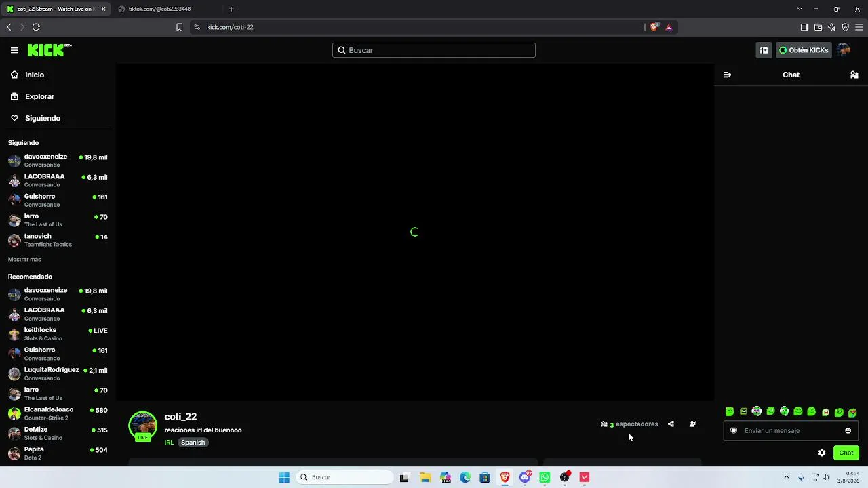
Task: Open Brave VPN shield icon
Action: 845,27
